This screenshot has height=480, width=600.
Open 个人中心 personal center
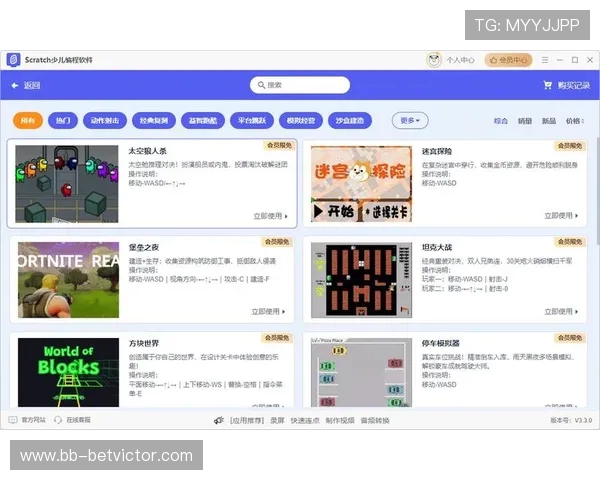pyautogui.click(x=460, y=60)
